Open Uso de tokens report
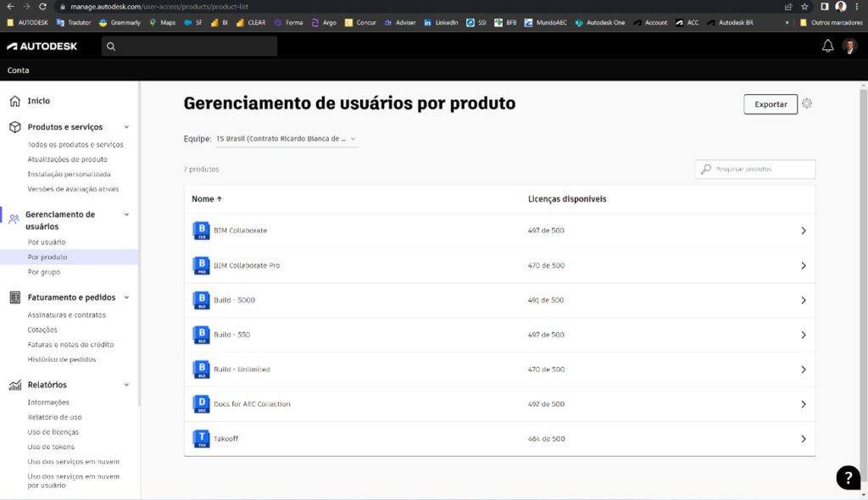The height and width of the screenshot is (500, 868). tap(50, 447)
